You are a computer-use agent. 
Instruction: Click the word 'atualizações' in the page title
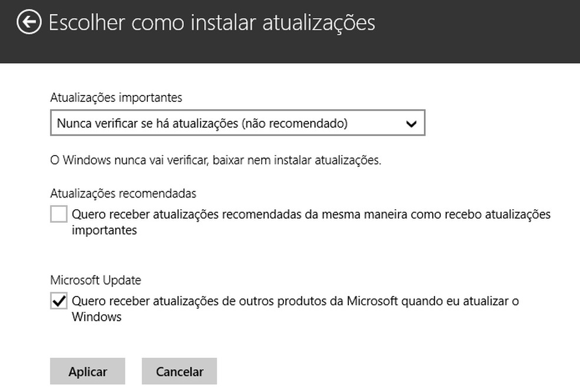[317, 23]
